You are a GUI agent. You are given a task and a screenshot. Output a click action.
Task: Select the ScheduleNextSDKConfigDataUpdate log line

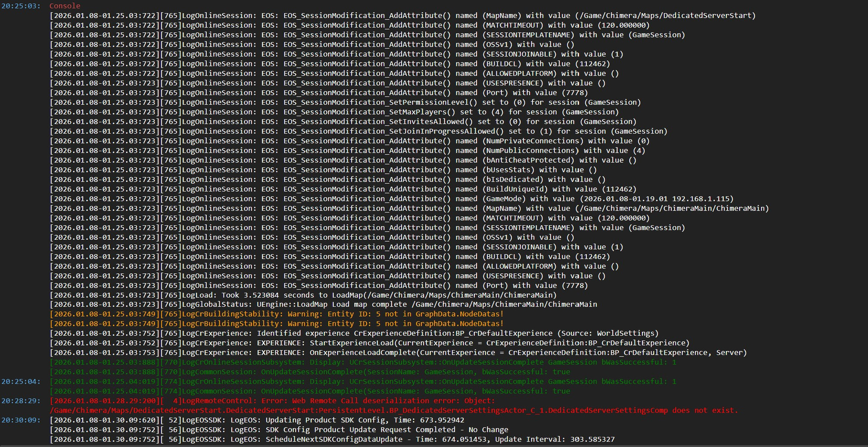click(x=332, y=439)
